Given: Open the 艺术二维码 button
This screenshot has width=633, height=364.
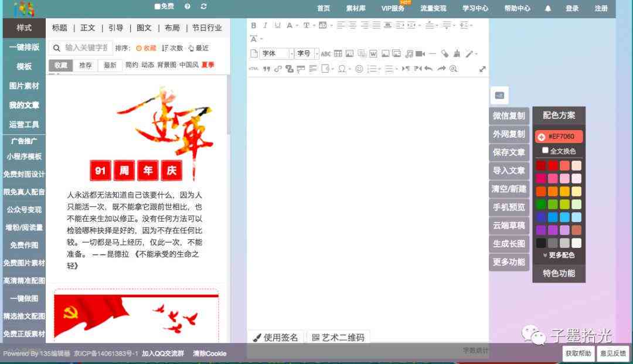Looking at the screenshot, I should pyautogui.click(x=338, y=338).
